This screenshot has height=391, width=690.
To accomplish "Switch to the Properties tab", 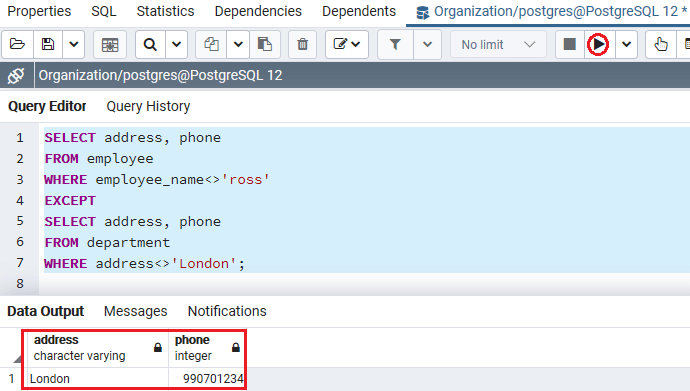I will tap(39, 11).
